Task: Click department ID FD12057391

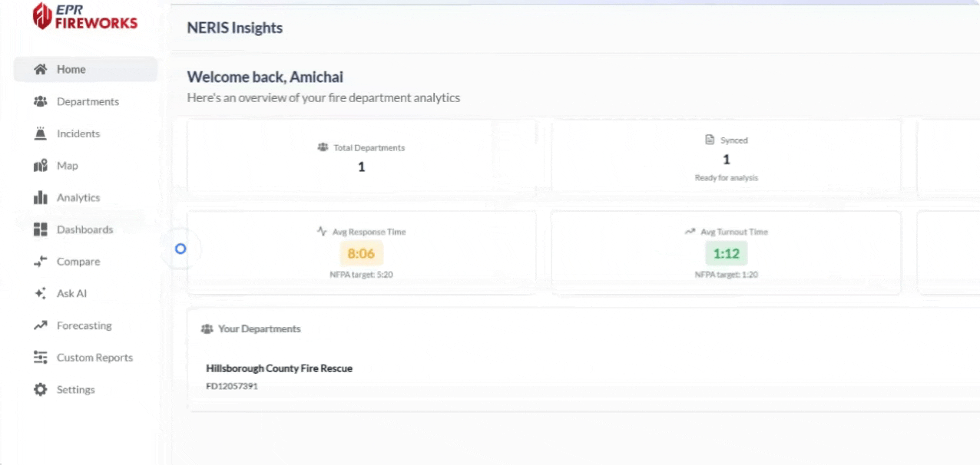Action: click(232, 386)
